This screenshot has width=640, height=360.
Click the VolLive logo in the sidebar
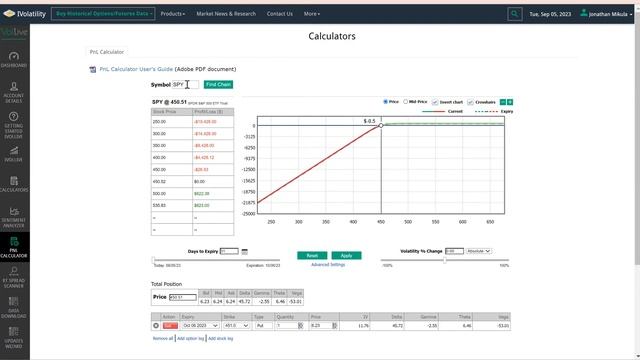coord(14,33)
